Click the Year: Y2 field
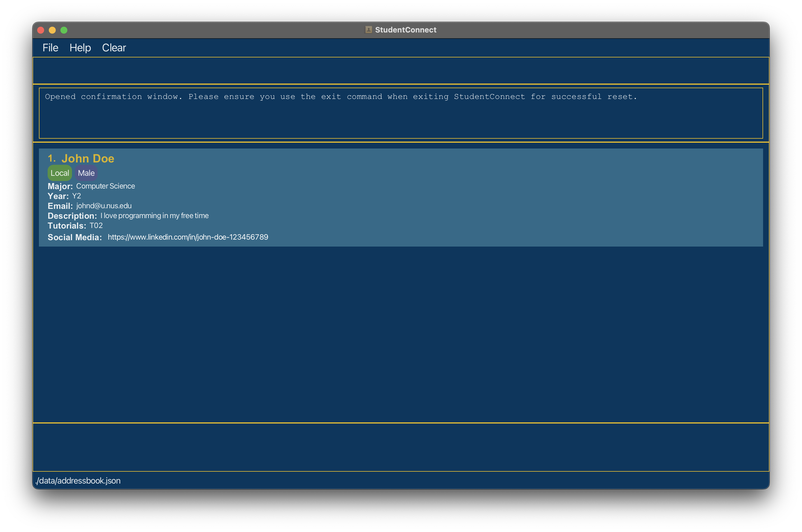This screenshot has height=532, width=802. coord(76,196)
